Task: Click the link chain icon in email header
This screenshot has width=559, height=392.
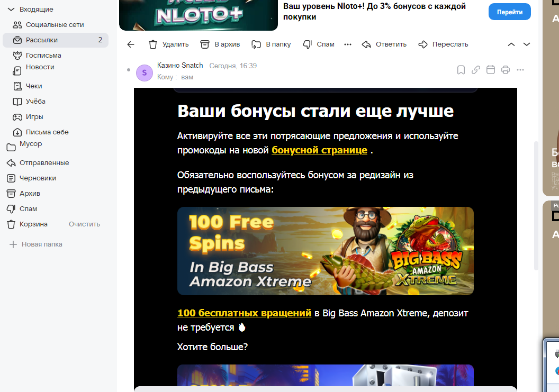Action: (x=475, y=70)
